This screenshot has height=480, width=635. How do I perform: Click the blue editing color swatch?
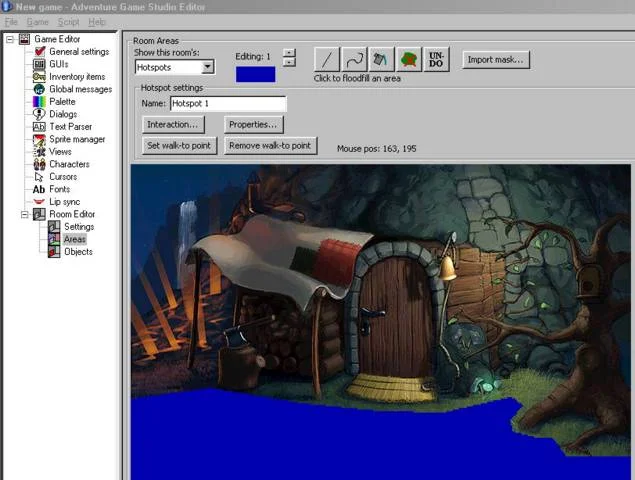click(256, 75)
